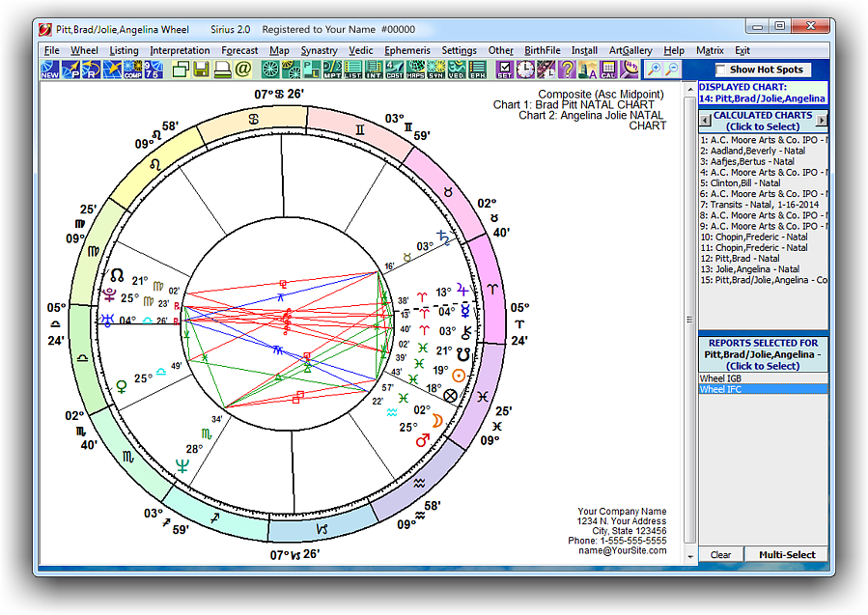Click the magnifier with numbers search icon
This screenshot has height=615, width=868.
tap(629, 70)
